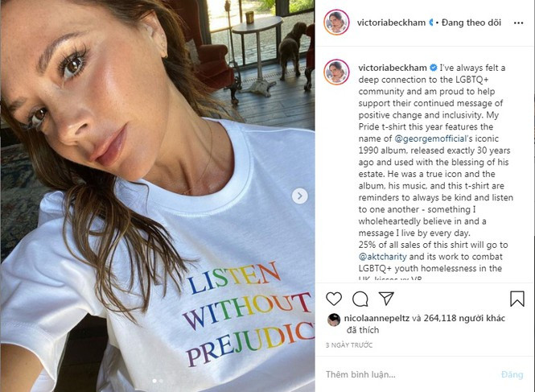Open the @georgemofficial mention link
The image size is (535, 392).
click(x=430, y=138)
